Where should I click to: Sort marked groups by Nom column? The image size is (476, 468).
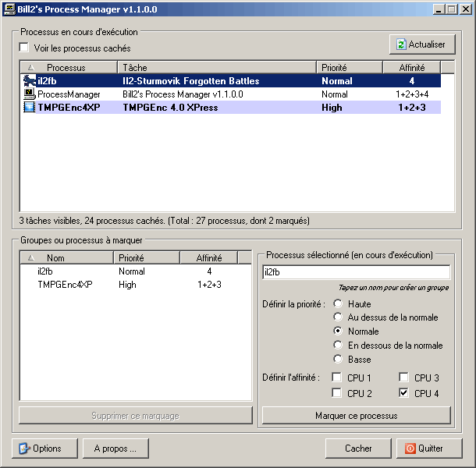tap(67, 257)
